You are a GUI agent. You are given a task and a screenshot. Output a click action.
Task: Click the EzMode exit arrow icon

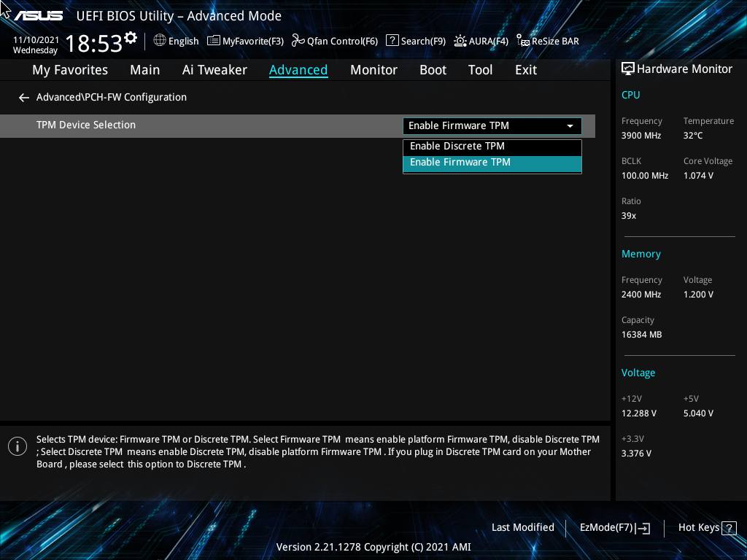[x=643, y=528]
